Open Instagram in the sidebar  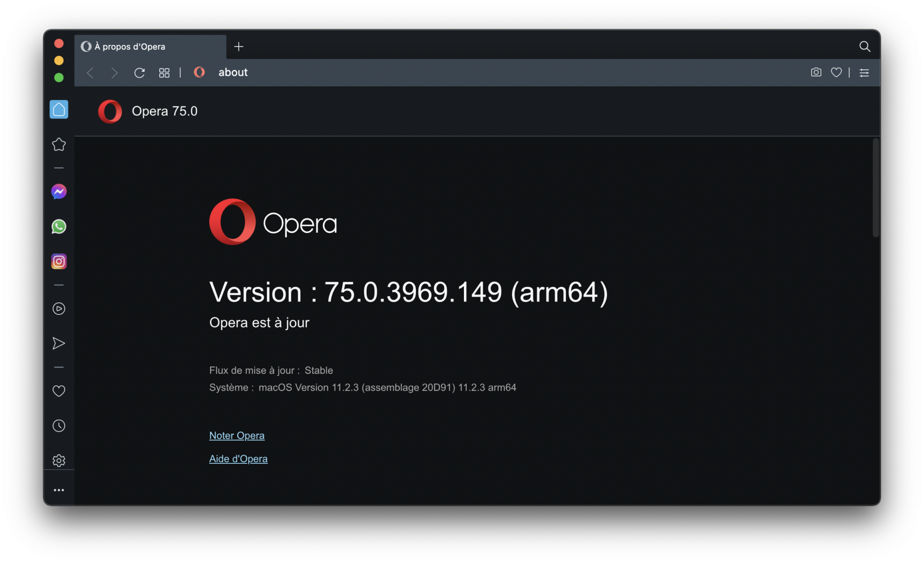[x=59, y=262]
